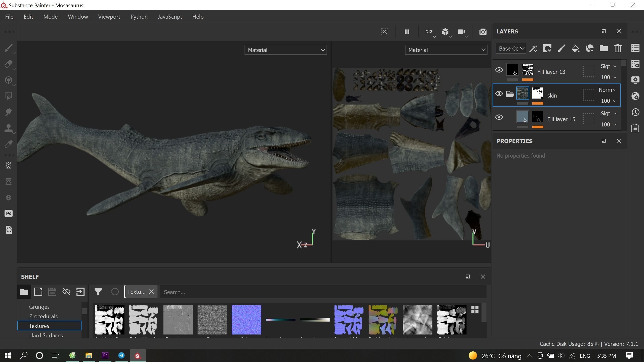Click the Shelf search field
This screenshot has width=644, height=362.
(322, 292)
